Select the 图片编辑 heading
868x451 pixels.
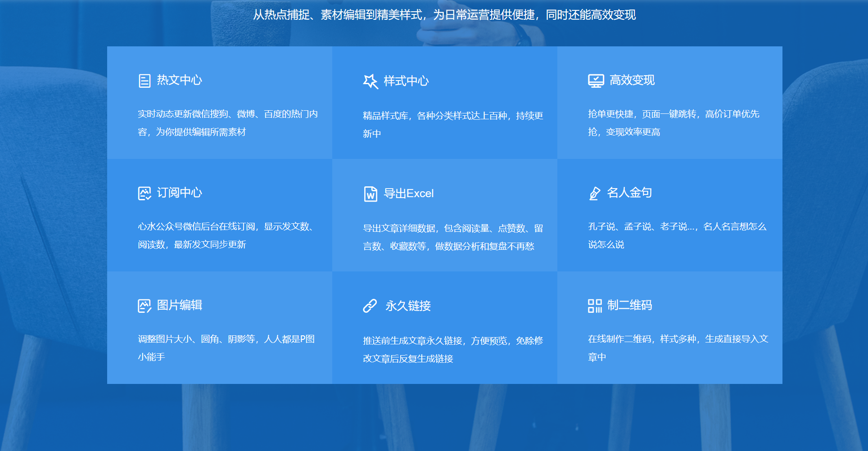coord(179,305)
